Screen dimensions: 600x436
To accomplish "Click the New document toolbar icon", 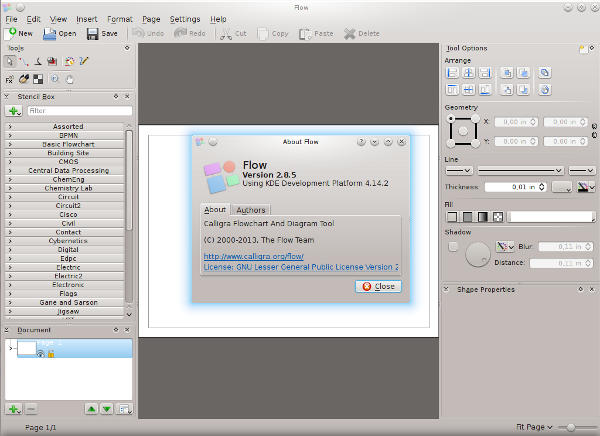I will pos(10,34).
